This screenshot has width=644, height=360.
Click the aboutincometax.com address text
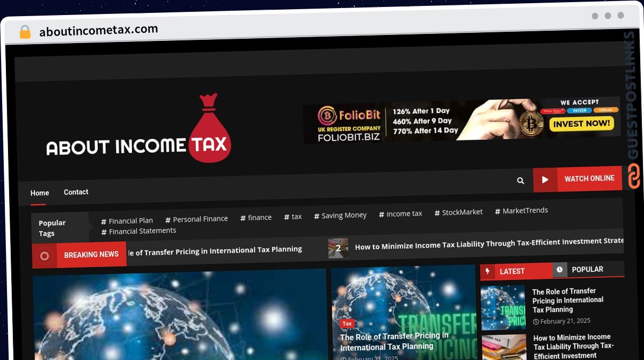tap(99, 30)
